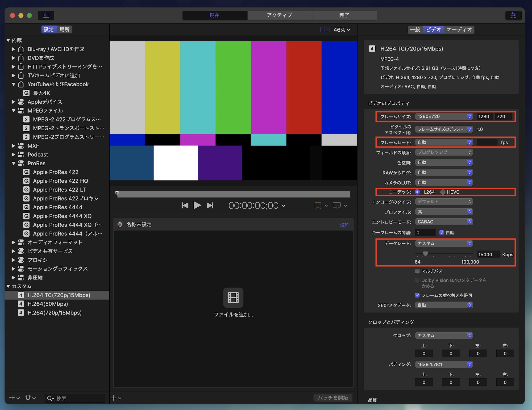Click the 追加 link in the batch

(x=344, y=225)
